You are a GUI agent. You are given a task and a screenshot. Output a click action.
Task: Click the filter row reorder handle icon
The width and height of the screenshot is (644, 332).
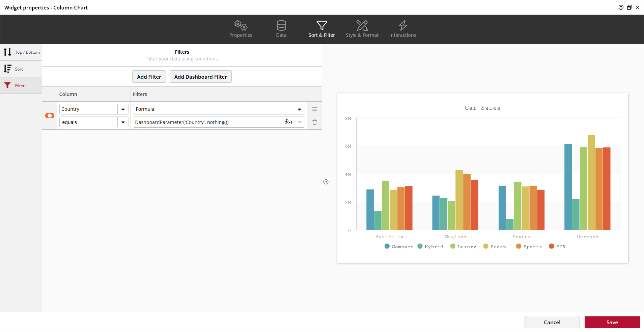pos(315,109)
